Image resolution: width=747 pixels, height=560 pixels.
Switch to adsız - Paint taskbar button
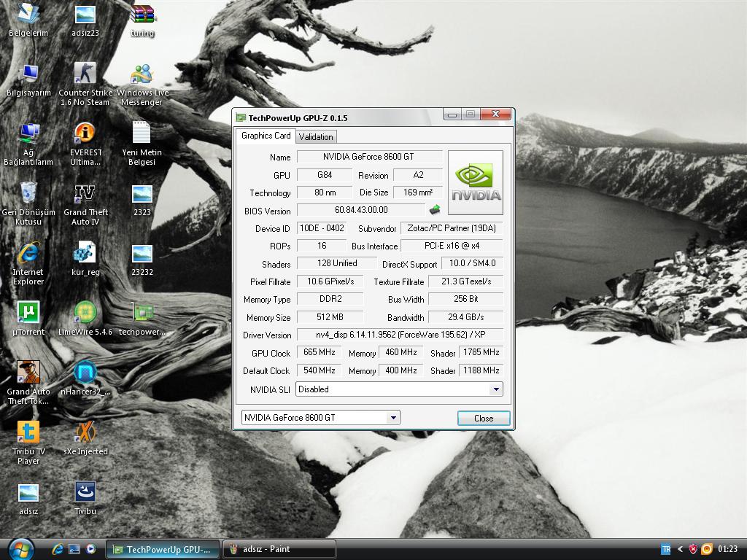click(x=279, y=549)
